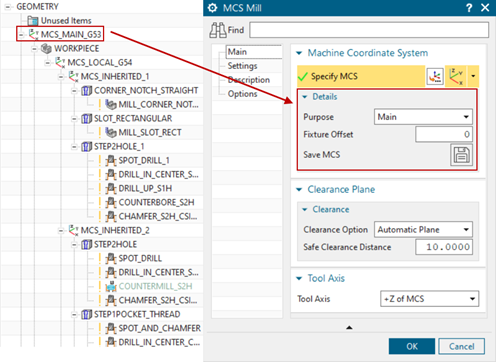The image size is (496, 362).
Task: Open the help question mark icon
Action: [469, 8]
